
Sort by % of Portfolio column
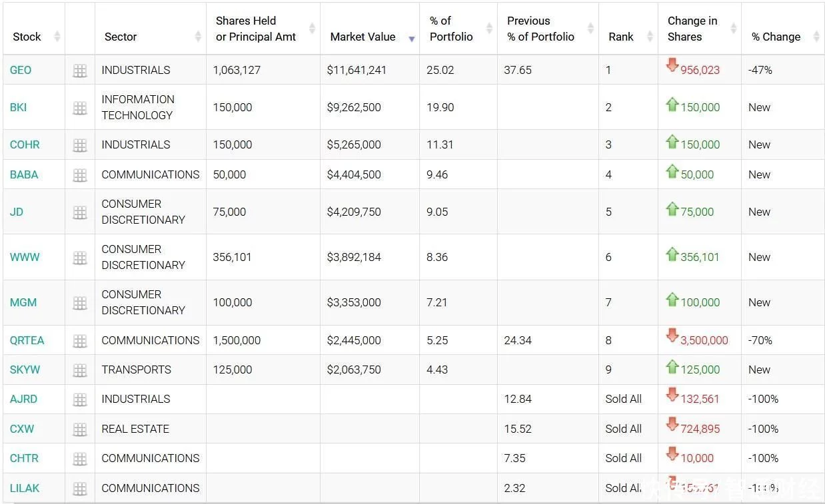point(458,29)
